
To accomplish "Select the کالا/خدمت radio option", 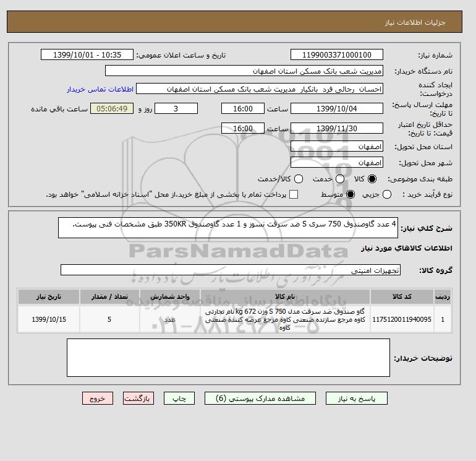I will pyautogui.click(x=299, y=179).
